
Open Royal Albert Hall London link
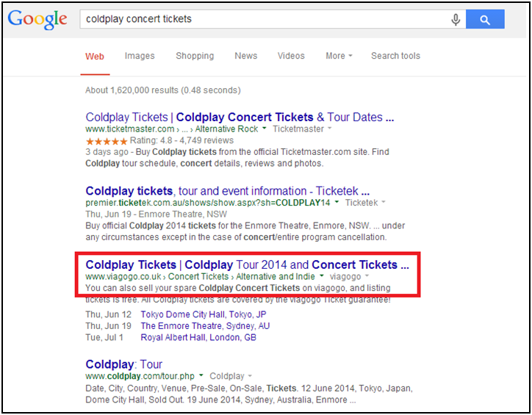pos(198,337)
